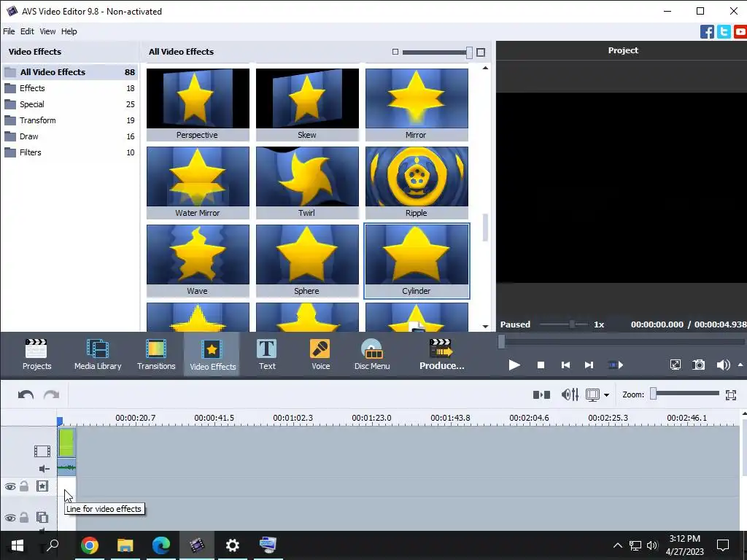
Task: Click the timeline view monitor icon
Action: tap(592, 394)
